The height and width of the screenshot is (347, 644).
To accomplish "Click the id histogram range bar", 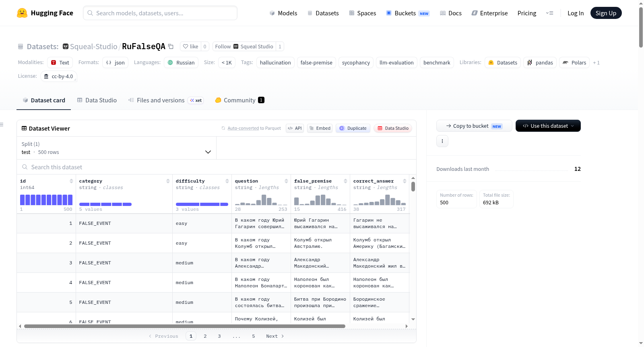I will click(46, 200).
